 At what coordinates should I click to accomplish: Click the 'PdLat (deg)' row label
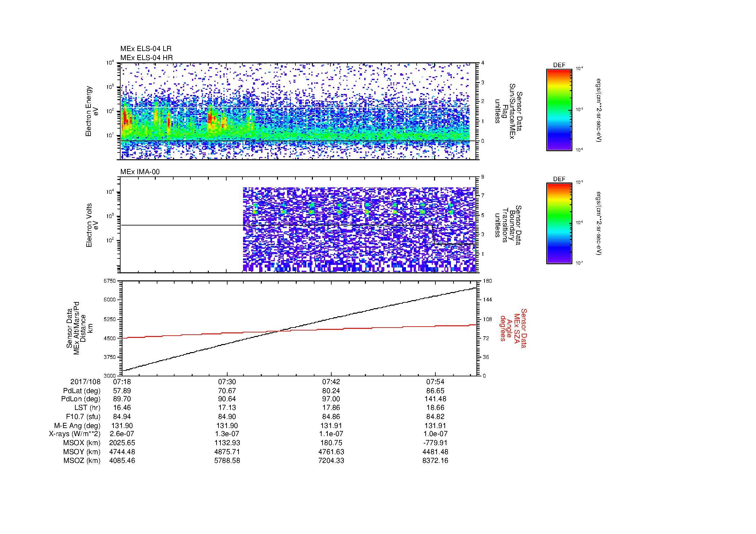pos(82,391)
